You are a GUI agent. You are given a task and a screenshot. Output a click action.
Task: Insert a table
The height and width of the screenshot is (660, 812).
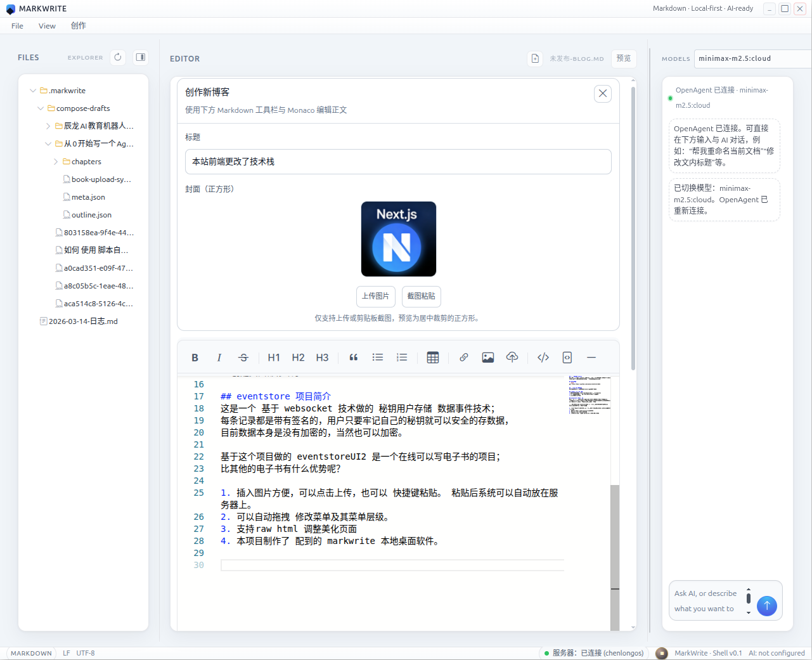coord(433,358)
